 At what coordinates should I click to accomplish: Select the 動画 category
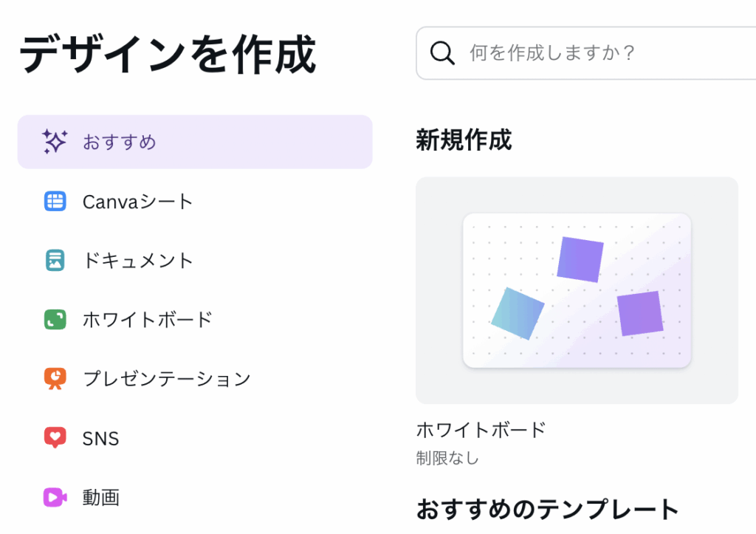coord(100,497)
